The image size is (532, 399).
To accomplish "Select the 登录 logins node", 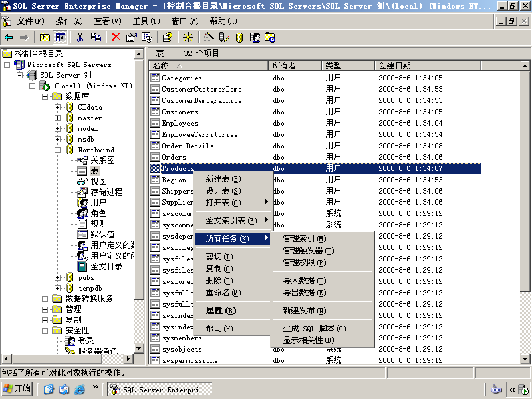I will [86, 341].
